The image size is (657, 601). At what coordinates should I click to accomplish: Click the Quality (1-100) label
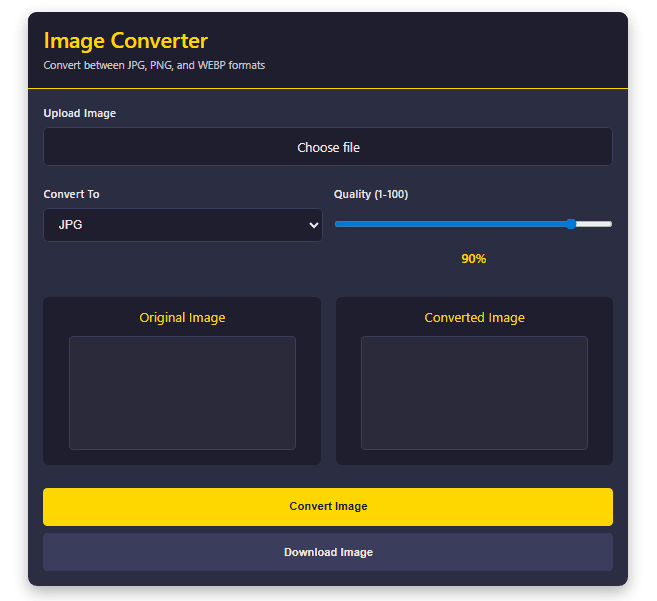pyautogui.click(x=371, y=194)
